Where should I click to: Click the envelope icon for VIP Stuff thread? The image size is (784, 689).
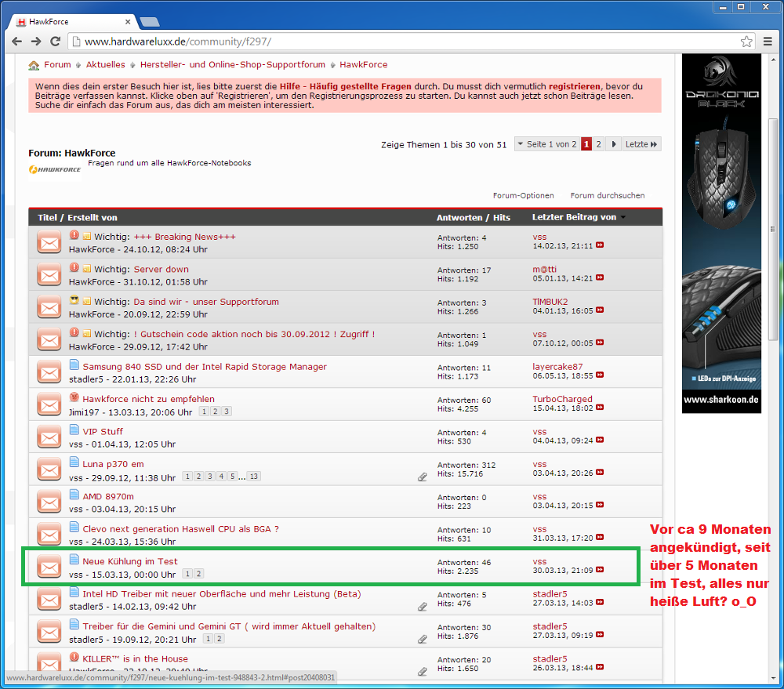click(49, 437)
